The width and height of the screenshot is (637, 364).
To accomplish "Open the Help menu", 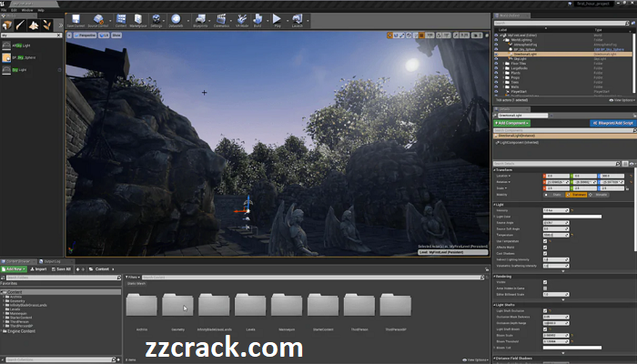I will point(41,10).
